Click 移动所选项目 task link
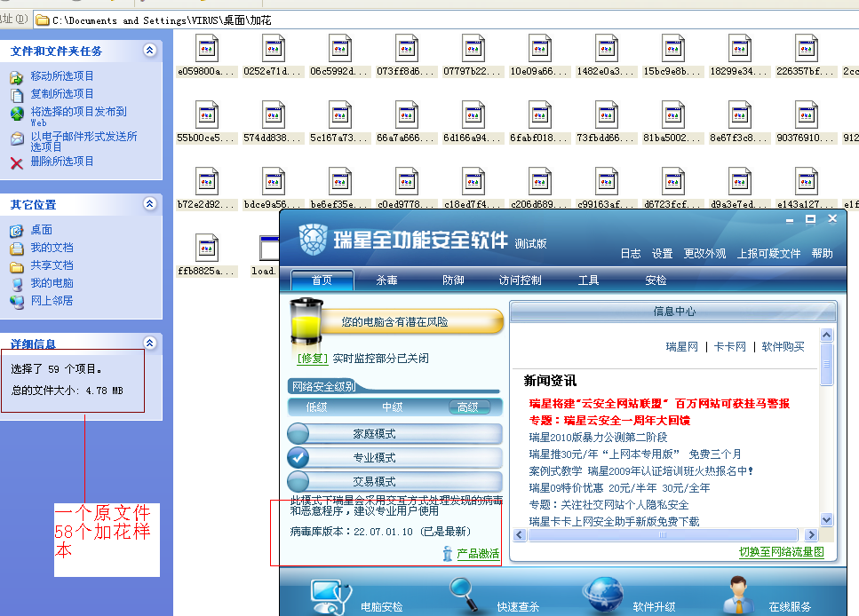Viewport: 859px width, 616px height. tap(62, 76)
